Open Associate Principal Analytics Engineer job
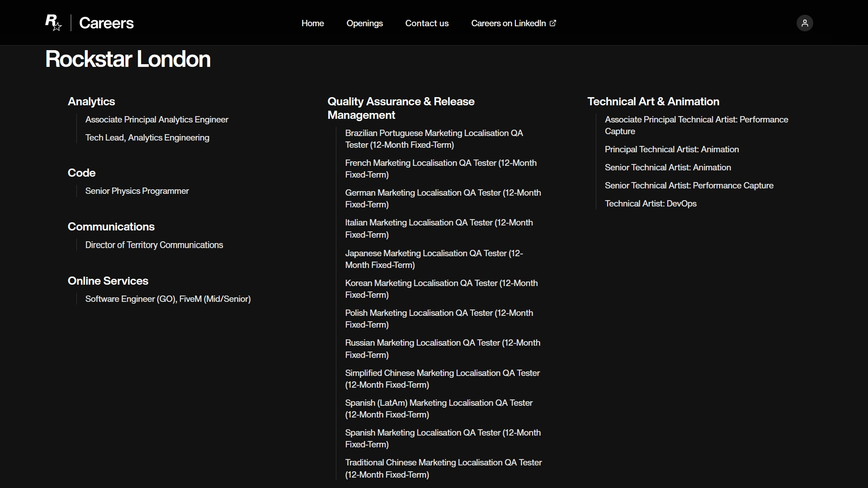This screenshot has width=868, height=488. coord(156,119)
